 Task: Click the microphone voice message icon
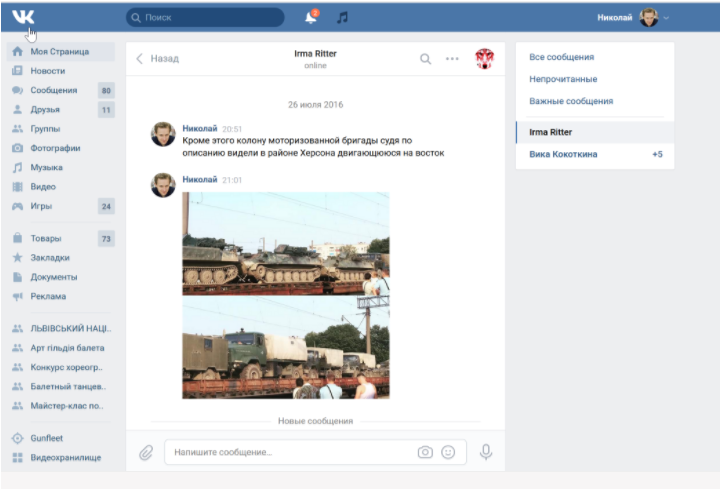click(x=486, y=452)
